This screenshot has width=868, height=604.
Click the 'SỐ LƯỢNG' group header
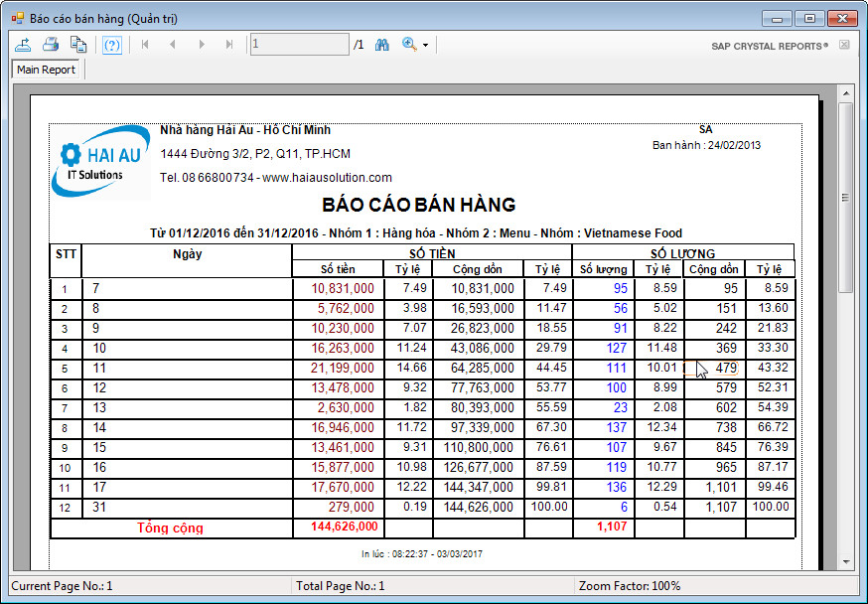coord(683,253)
